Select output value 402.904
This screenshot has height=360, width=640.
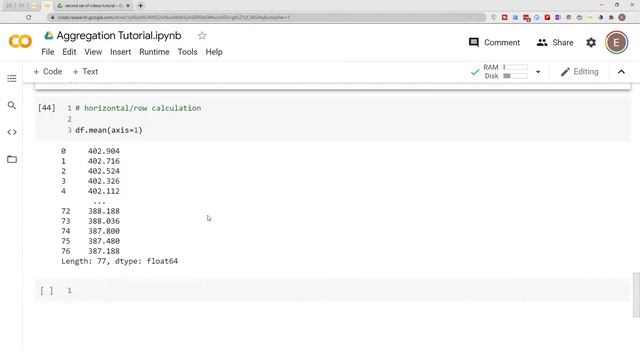(x=104, y=151)
